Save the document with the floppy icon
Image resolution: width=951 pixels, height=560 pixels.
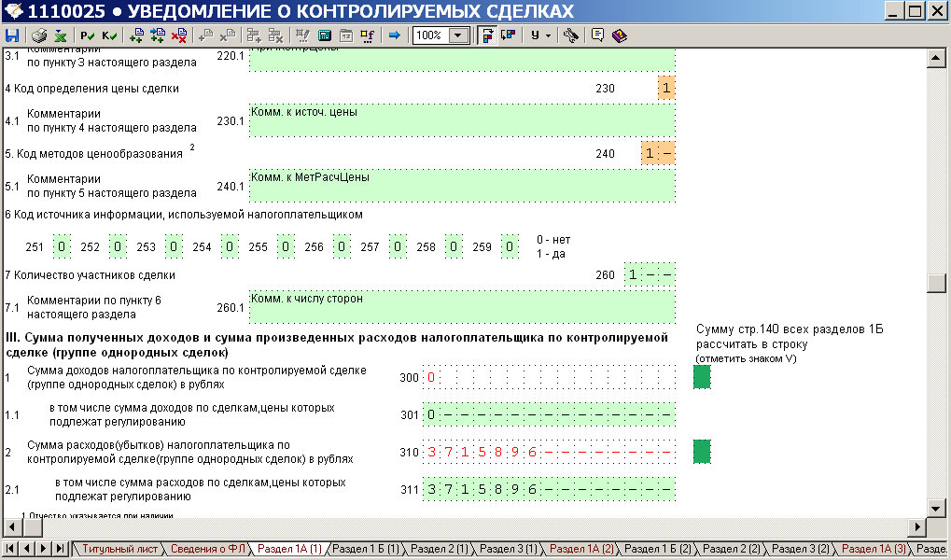pyautogui.click(x=12, y=35)
